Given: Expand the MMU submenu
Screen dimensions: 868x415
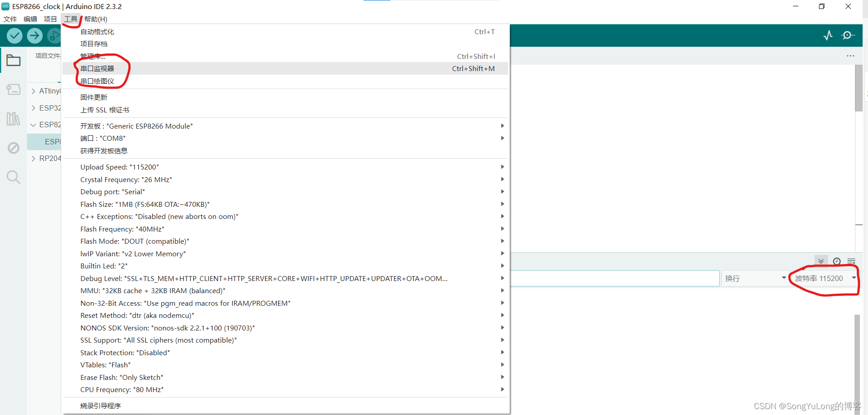Looking at the screenshot, I should pos(285,290).
